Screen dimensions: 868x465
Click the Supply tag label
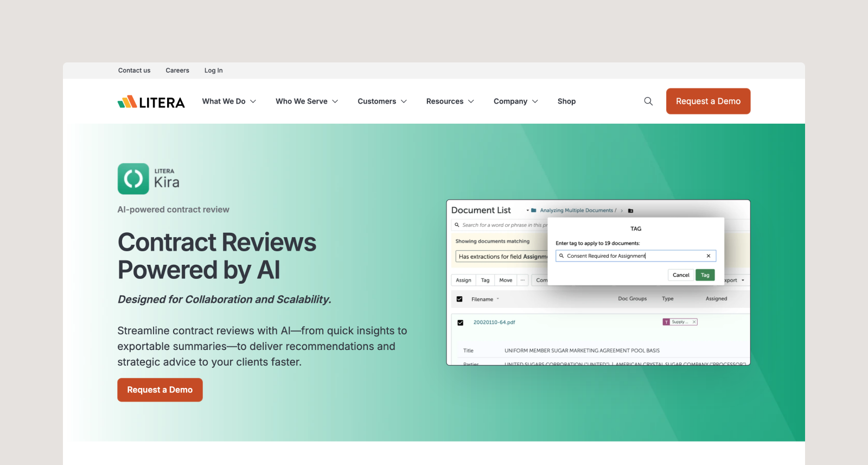coord(680,322)
